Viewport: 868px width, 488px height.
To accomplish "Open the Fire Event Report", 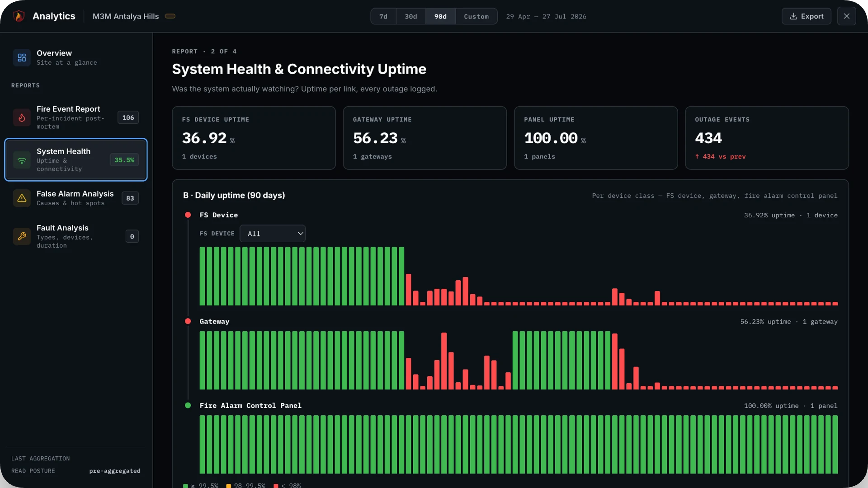I will click(75, 117).
